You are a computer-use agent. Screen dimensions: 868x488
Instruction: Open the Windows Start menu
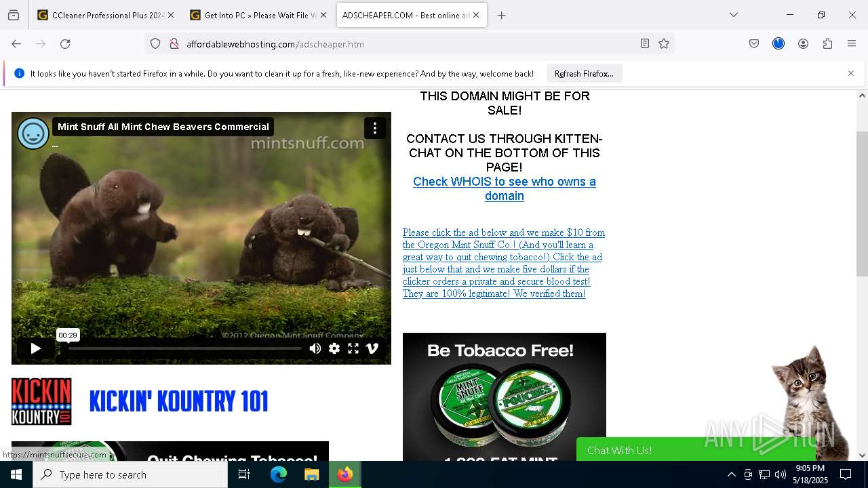[x=16, y=474]
